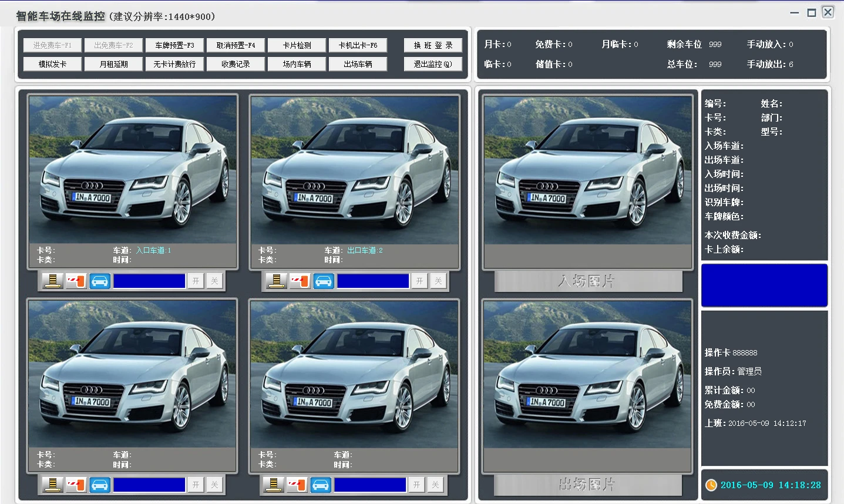Click 换班登录 shift login button
The image size is (844, 504).
[x=433, y=45]
